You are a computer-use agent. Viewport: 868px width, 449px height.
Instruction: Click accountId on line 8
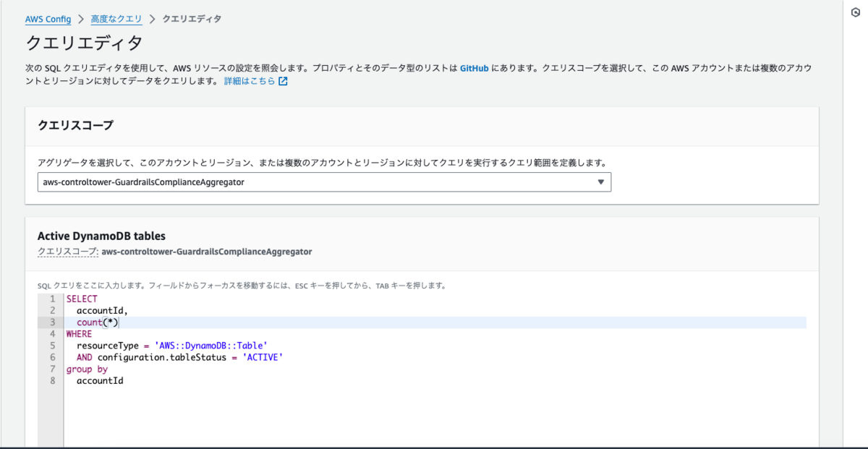(x=100, y=380)
